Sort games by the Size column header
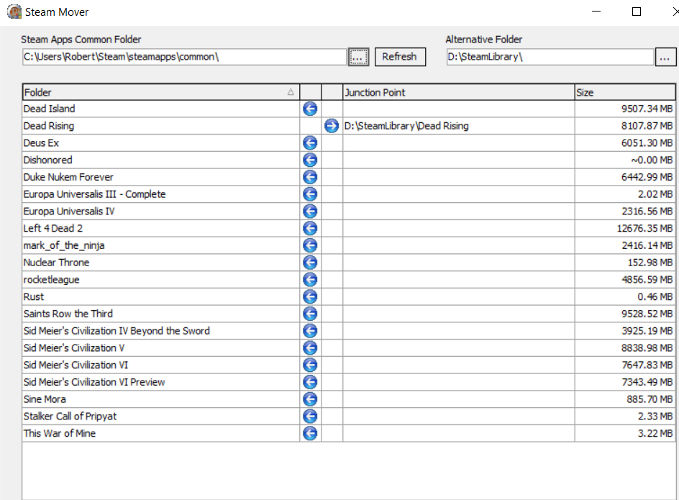The width and height of the screenshot is (679, 500). click(625, 92)
